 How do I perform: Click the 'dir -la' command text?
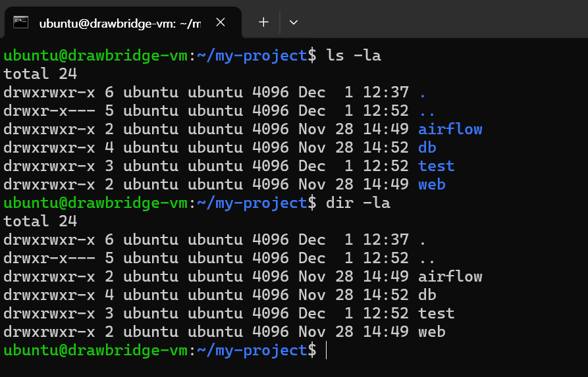click(x=358, y=203)
